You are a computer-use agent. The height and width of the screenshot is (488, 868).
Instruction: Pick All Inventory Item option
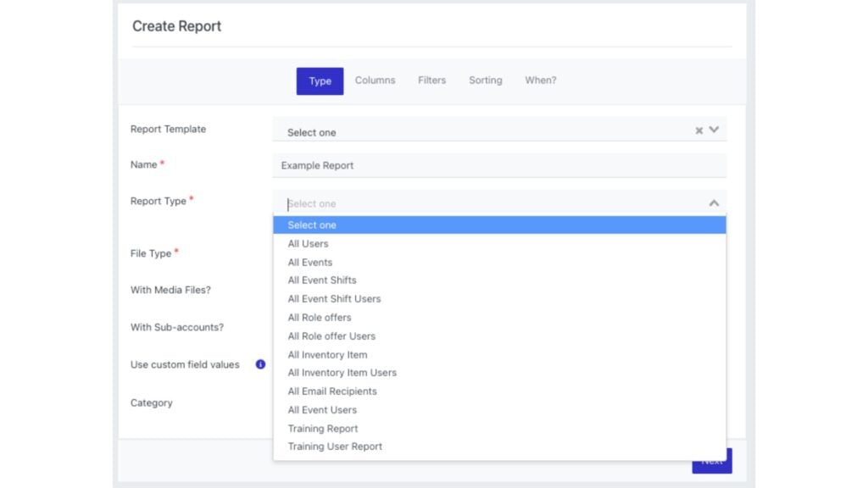point(327,355)
